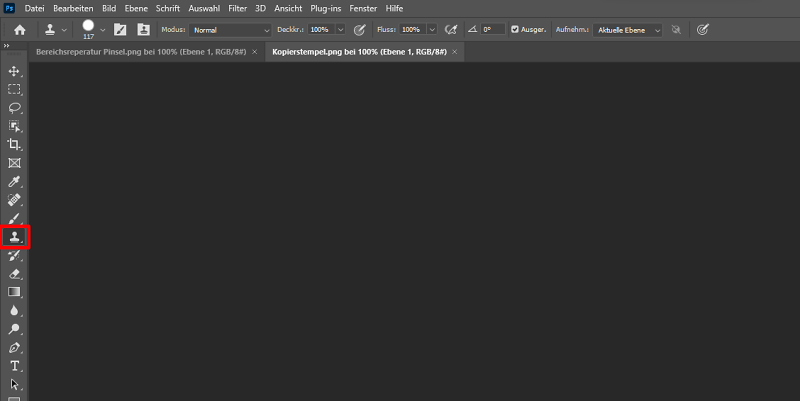Expand the toolbar with double-arrow button
Screen dimensions: 800x401
pos(6,46)
